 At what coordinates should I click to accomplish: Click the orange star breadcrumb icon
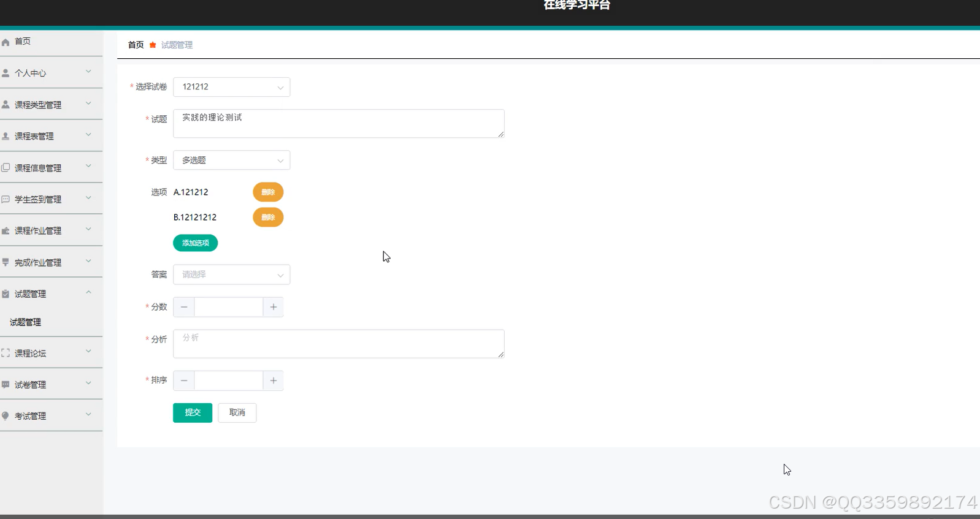153,45
